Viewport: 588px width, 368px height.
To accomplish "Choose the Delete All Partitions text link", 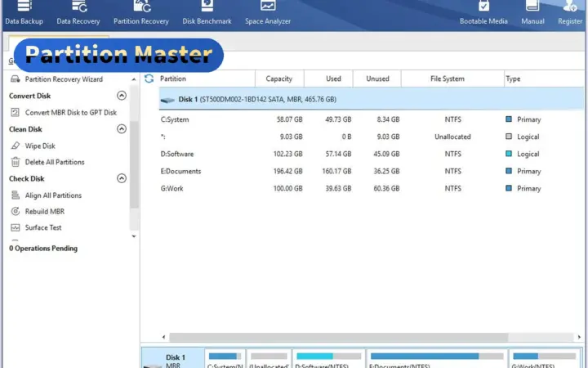I will click(55, 162).
